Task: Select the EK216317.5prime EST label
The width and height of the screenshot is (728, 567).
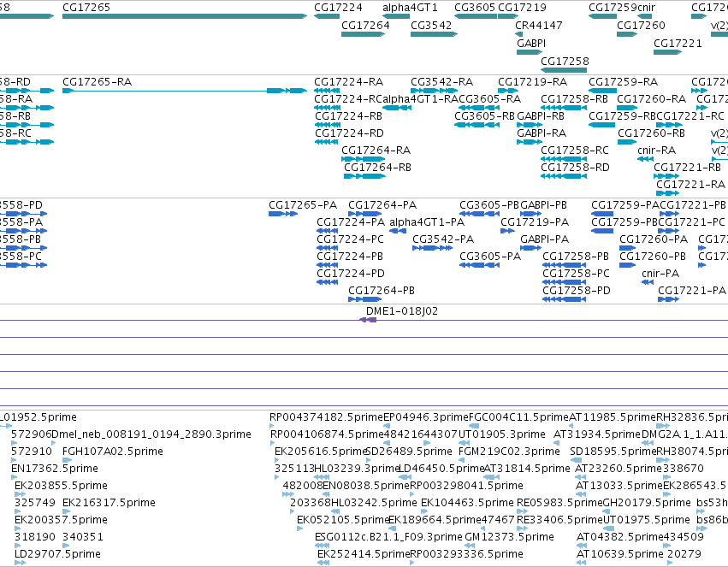Action: pos(109,504)
